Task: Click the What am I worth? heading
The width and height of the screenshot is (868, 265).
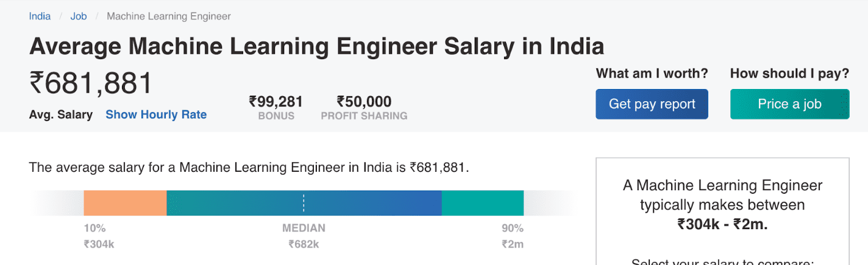Action: coord(652,74)
